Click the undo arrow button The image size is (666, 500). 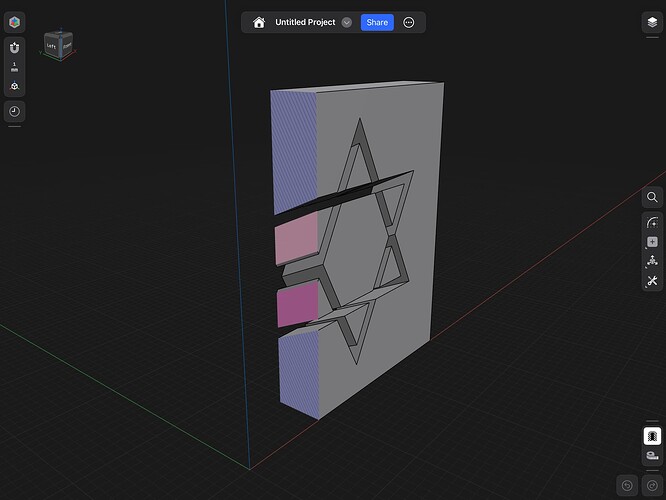627,485
